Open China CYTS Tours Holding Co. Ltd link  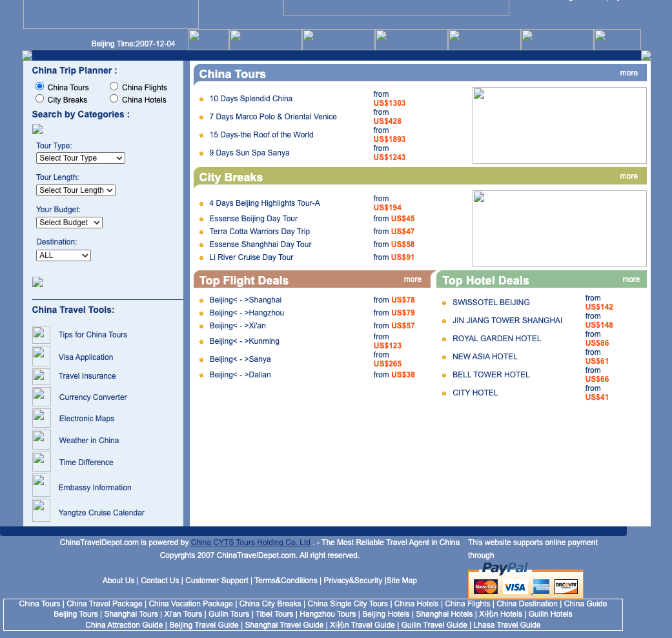(250, 542)
